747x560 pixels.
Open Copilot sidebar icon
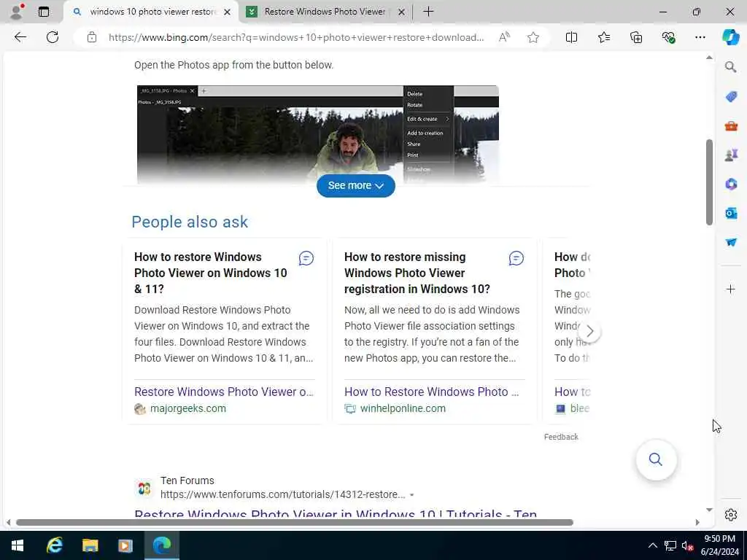click(730, 37)
